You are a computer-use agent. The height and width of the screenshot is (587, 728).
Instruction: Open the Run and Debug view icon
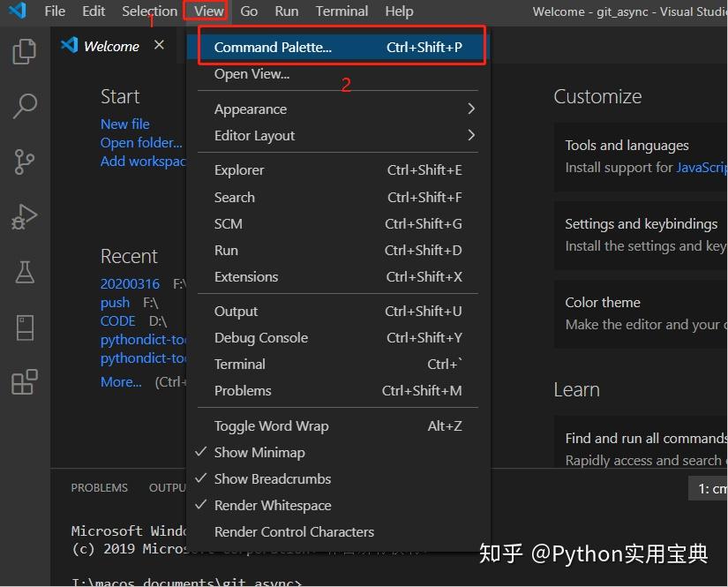(24, 216)
